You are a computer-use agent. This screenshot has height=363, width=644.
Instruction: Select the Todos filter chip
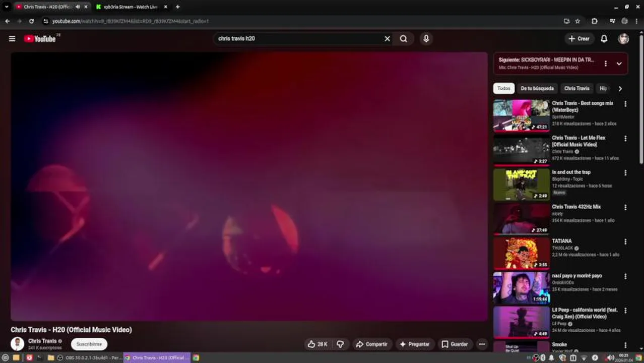pos(504,88)
